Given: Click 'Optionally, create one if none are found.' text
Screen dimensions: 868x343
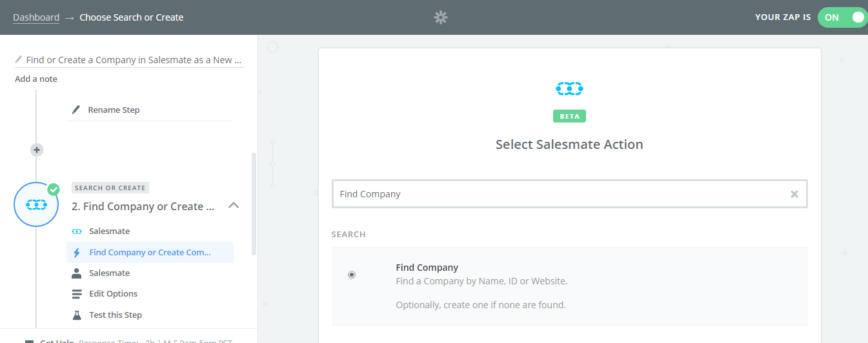Looking at the screenshot, I should pos(481,304).
